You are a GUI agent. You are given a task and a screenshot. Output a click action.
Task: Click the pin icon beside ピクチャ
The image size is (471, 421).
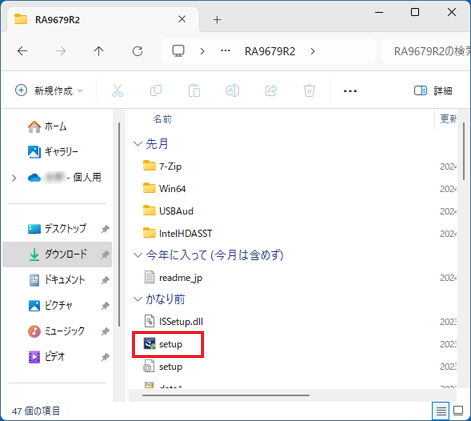click(105, 306)
